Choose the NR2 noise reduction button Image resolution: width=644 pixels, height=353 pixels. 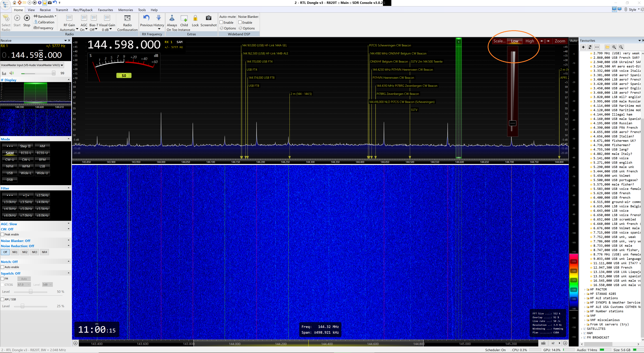[25, 252]
